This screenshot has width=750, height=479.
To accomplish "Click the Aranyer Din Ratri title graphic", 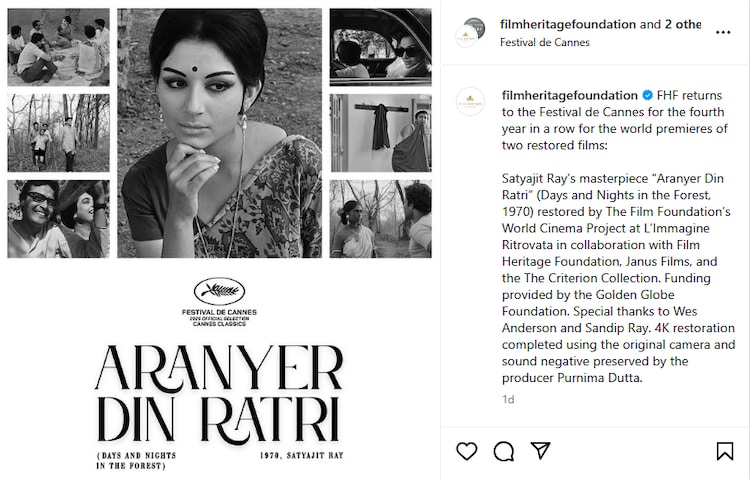I will [x=220, y=393].
